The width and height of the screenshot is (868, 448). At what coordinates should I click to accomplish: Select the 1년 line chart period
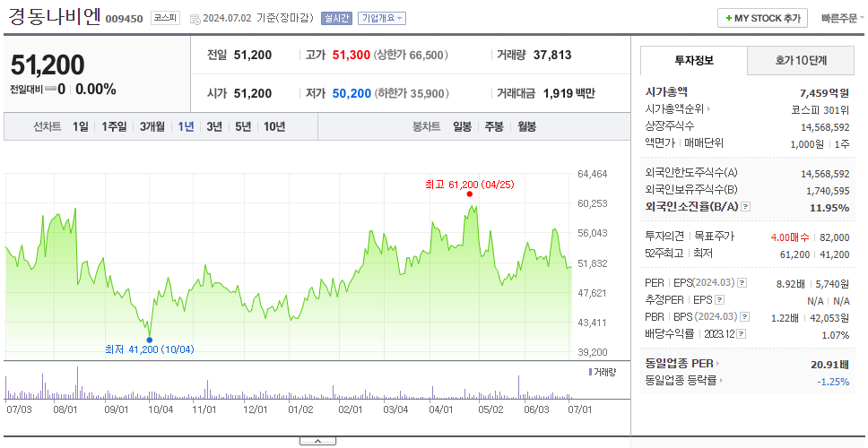pyautogui.click(x=186, y=126)
